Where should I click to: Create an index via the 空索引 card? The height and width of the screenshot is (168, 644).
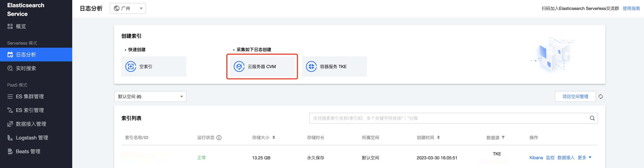[x=154, y=66]
